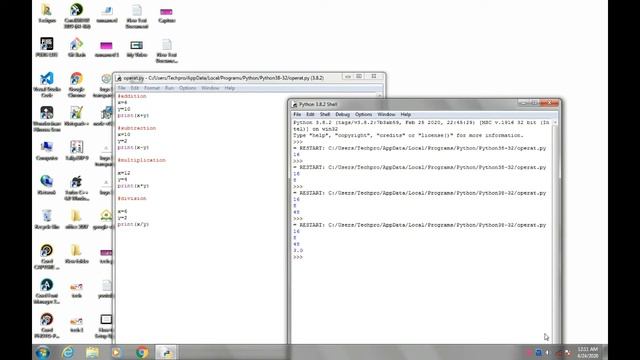Select the Corel CAPTURE desktop shortcut
Screen dimensions: 640x360
coord(47,256)
